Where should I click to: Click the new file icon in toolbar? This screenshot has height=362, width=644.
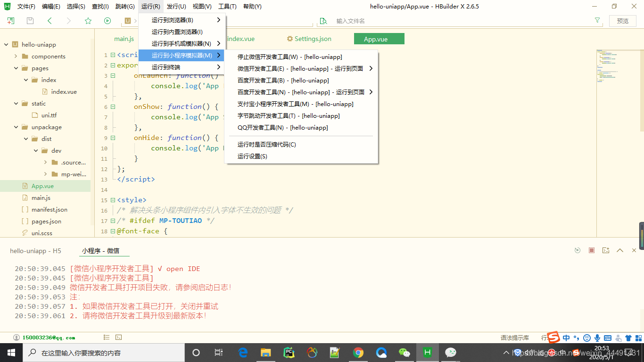coord(11,21)
